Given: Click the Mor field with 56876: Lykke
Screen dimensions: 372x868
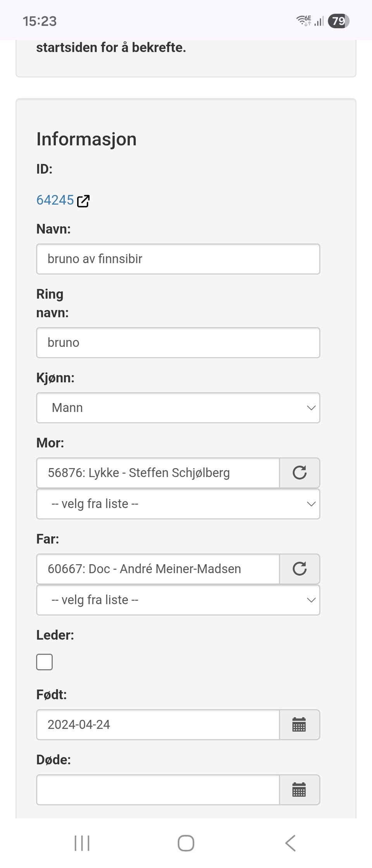Looking at the screenshot, I should click(158, 473).
